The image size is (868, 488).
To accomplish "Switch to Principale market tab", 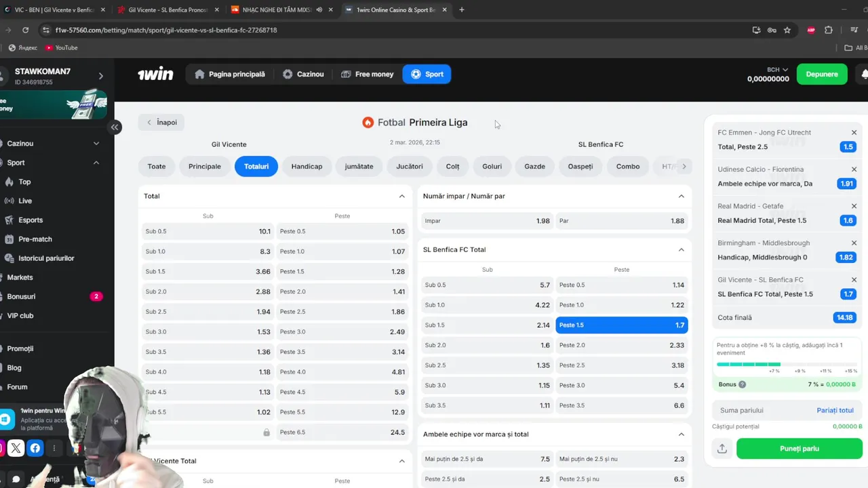I will pyautogui.click(x=205, y=166).
